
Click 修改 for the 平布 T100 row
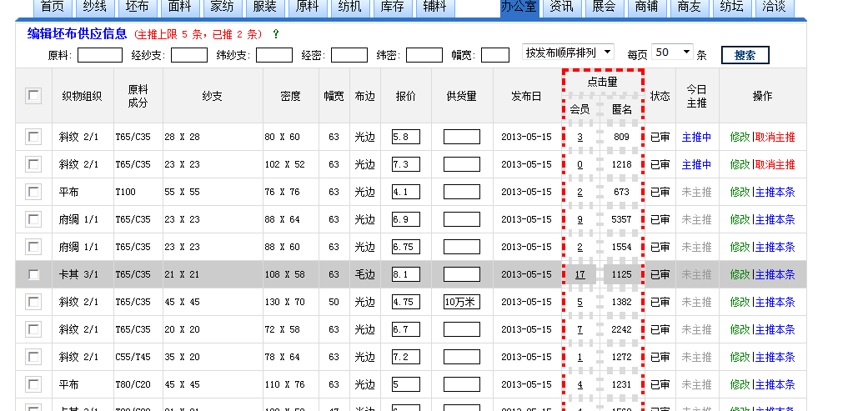pos(740,192)
